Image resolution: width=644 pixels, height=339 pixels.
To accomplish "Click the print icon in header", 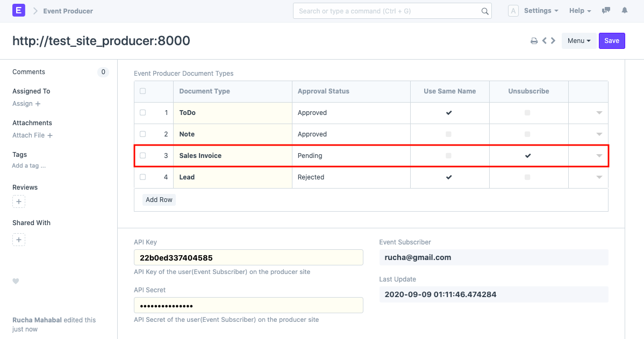I will click(534, 41).
